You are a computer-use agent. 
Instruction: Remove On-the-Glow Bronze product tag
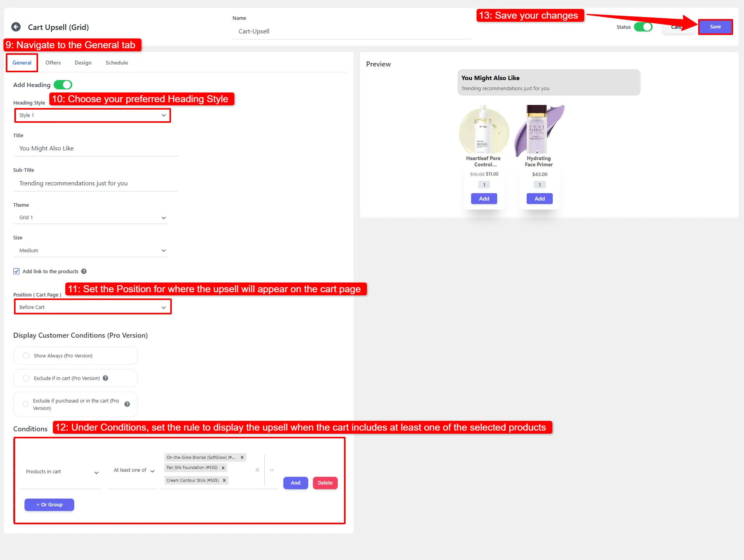click(x=242, y=457)
